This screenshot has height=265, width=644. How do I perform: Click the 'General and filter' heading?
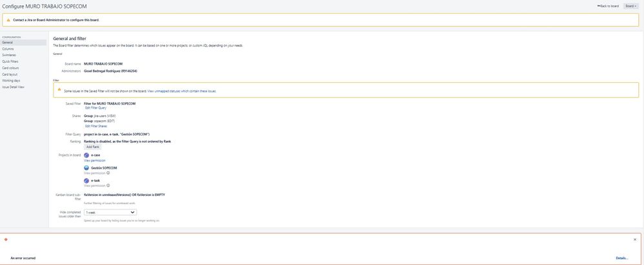coord(70,38)
